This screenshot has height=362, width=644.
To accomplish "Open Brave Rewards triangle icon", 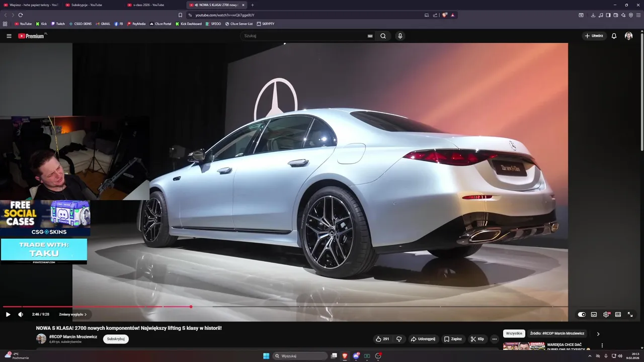I will click(x=452, y=15).
